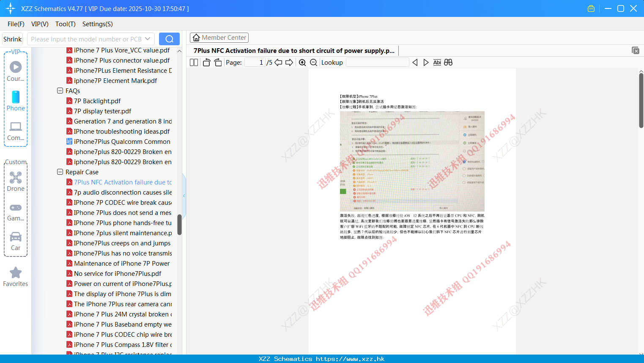Select the 7Plus NFC Activation failure tab

tap(294, 50)
